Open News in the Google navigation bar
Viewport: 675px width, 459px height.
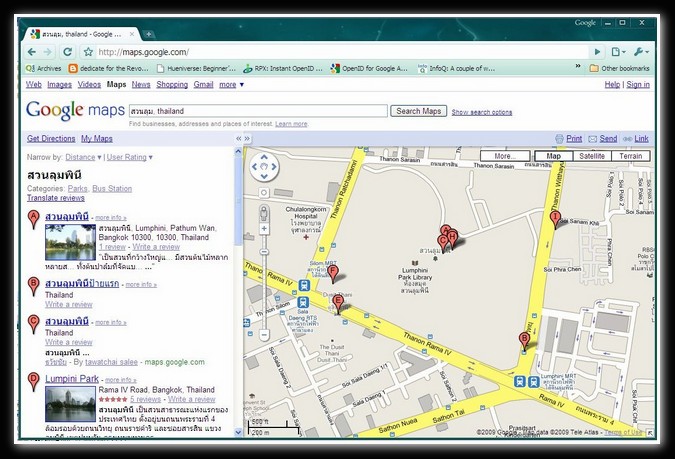[x=141, y=84]
